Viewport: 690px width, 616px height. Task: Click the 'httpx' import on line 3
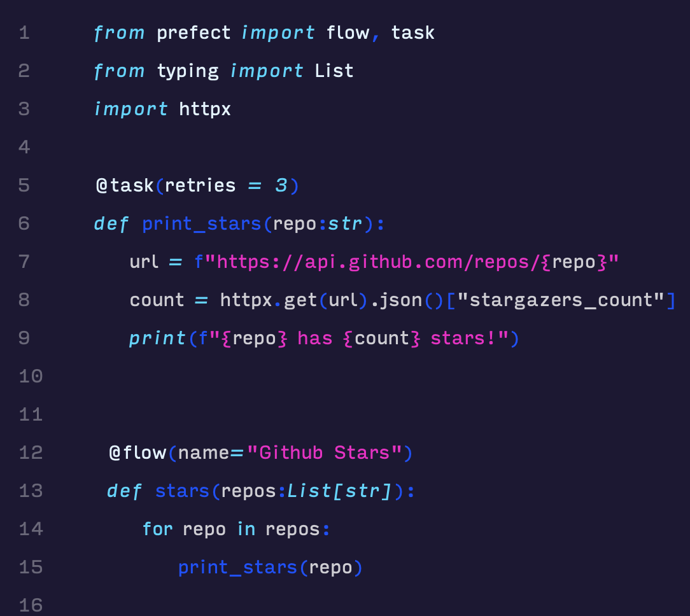pyautogui.click(x=204, y=109)
